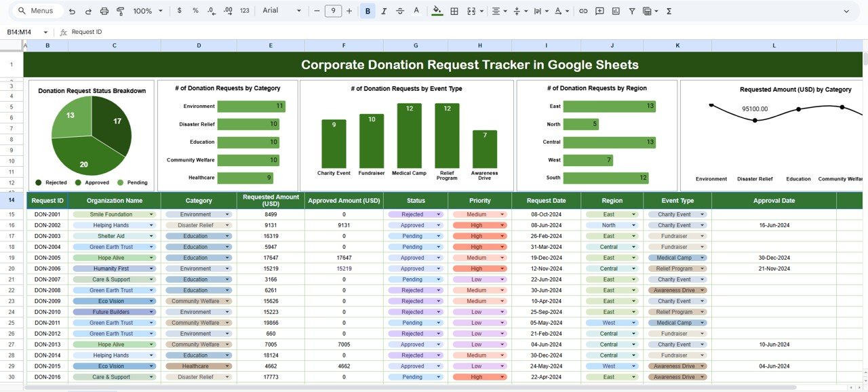Select the Paint format tool
This screenshot has height=392, width=868.
[x=121, y=11]
